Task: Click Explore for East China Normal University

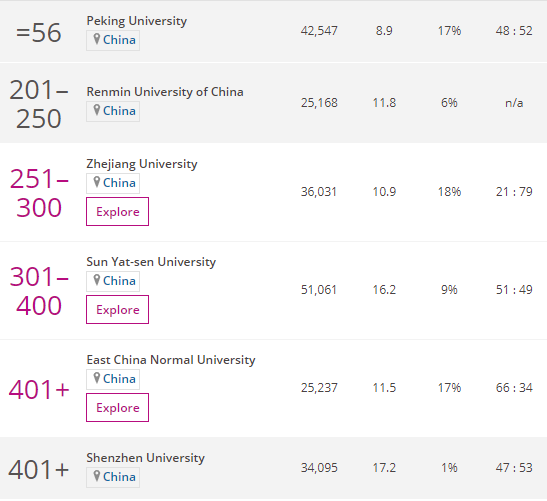Action: coord(118,407)
